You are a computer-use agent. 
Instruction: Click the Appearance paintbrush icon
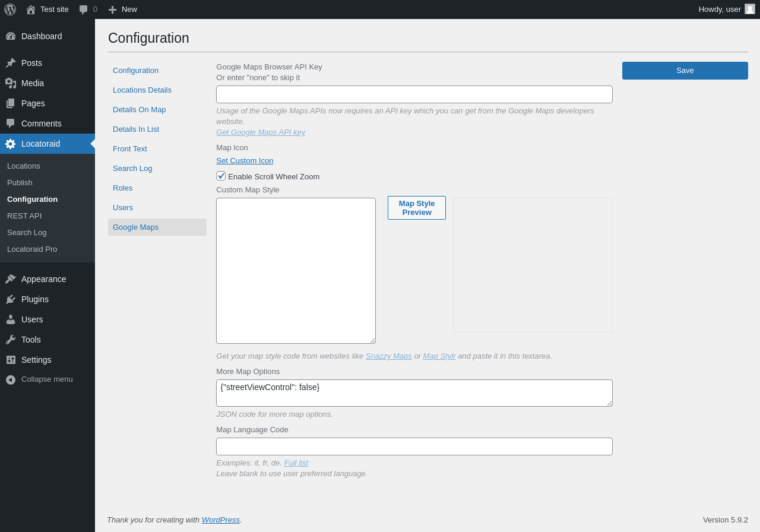(11, 279)
